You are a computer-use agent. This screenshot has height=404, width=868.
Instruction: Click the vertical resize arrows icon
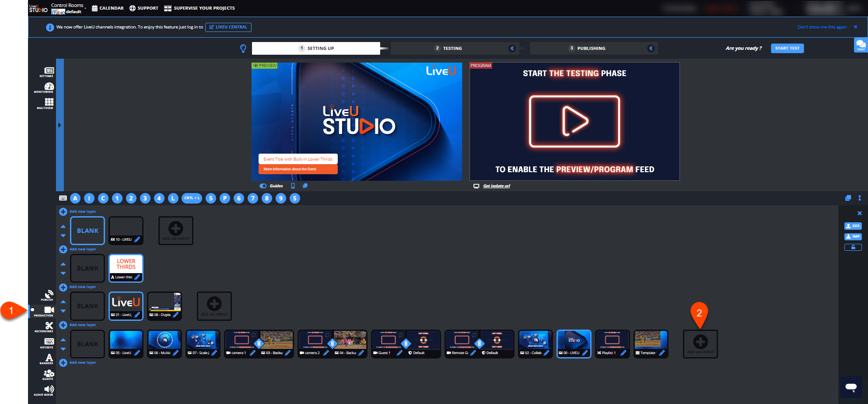(x=860, y=198)
